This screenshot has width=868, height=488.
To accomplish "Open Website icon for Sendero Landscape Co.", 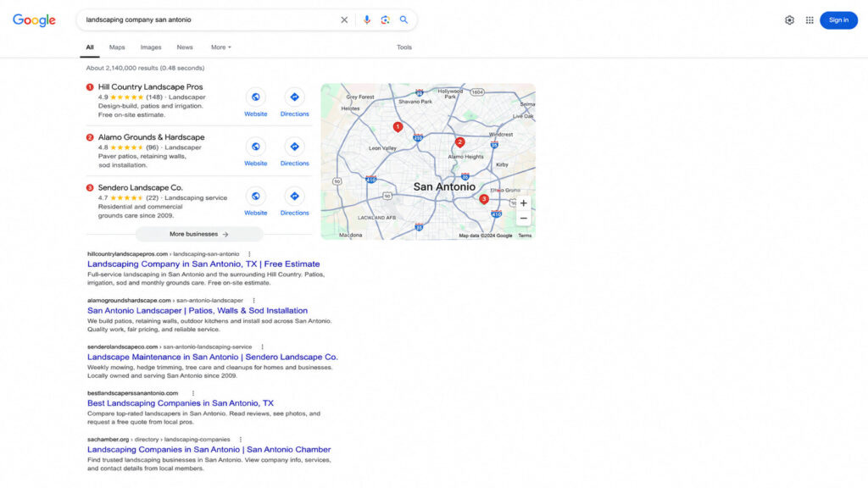I will click(256, 197).
